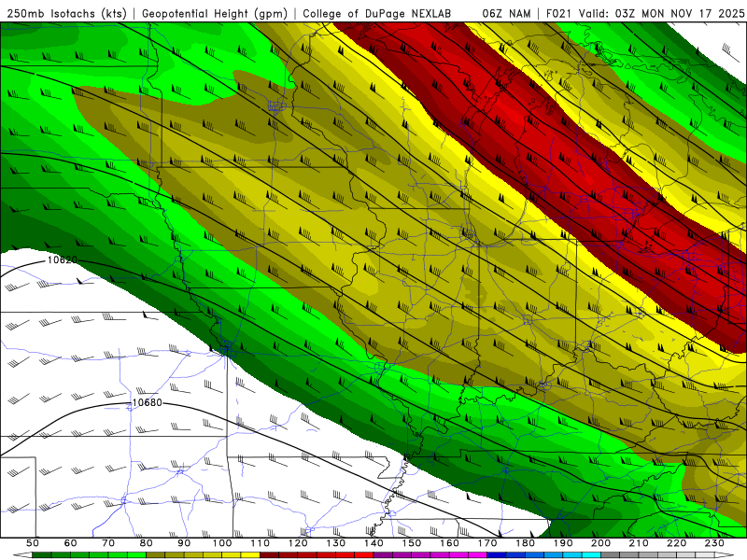Click the 10680 height contour label
The height and width of the screenshot is (560, 747).
(148, 403)
